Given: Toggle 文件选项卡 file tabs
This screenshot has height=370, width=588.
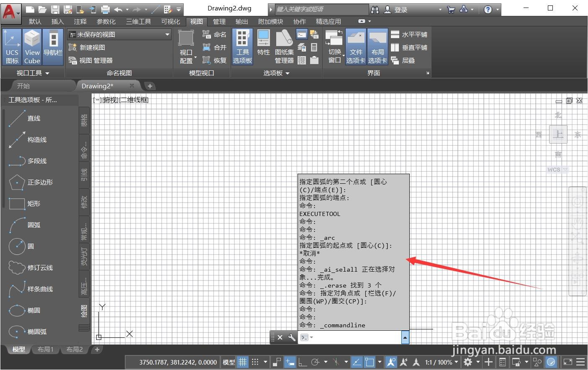Looking at the screenshot, I should click(x=356, y=47).
